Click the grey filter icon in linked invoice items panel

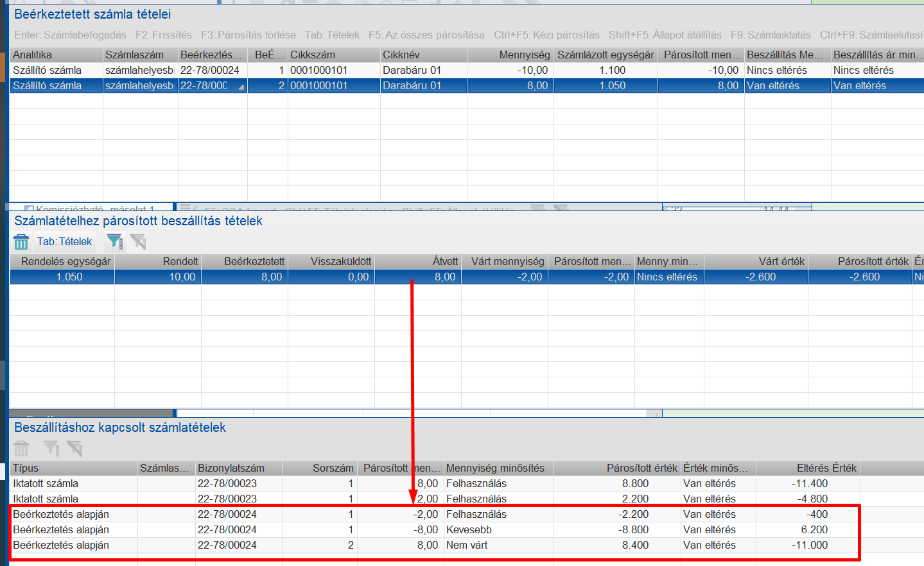[x=51, y=449]
